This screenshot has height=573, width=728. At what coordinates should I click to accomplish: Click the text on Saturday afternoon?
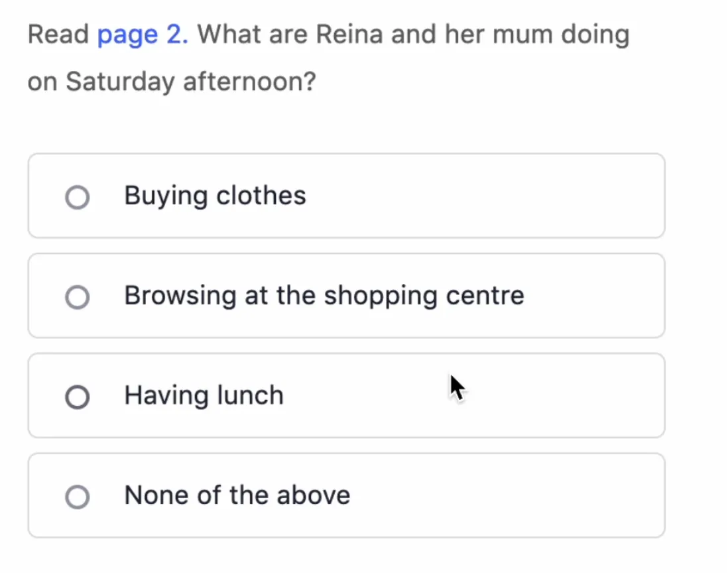pos(171,82)
